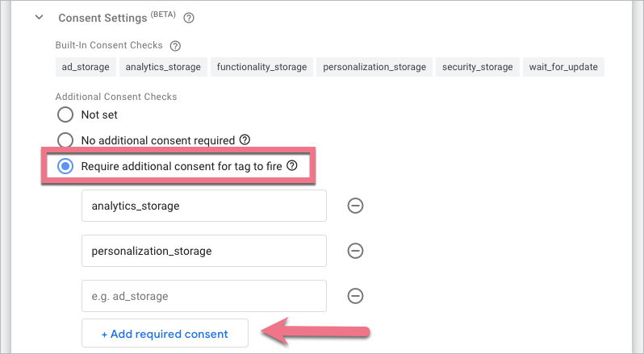Click help icon for Require additional consent
The width and height of the screenshot is (644, 354).
292,165
